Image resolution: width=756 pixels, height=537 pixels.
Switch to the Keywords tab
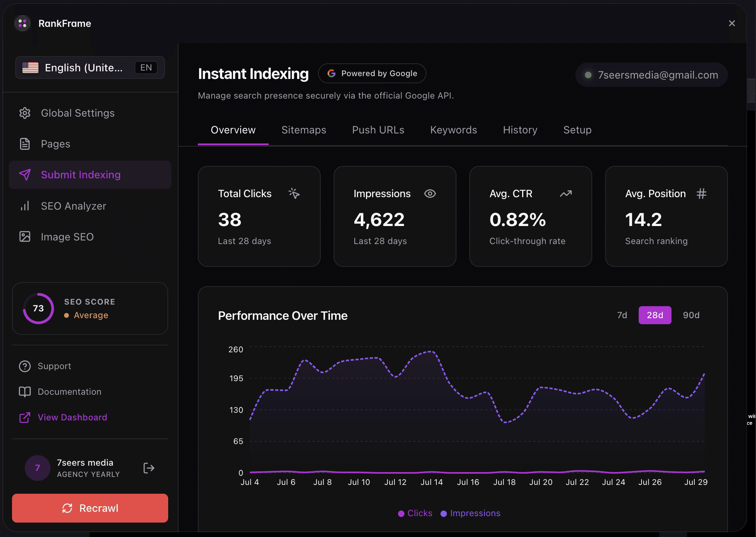(454, 130)
